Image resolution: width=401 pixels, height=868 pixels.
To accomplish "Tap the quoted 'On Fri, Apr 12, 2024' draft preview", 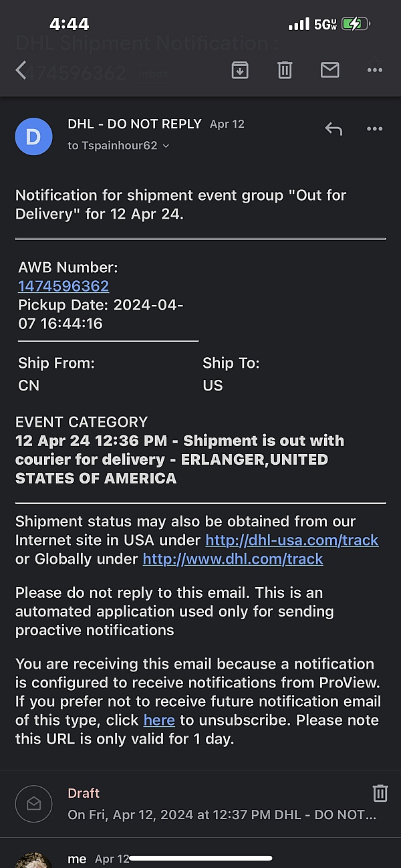I will point(221,815).
